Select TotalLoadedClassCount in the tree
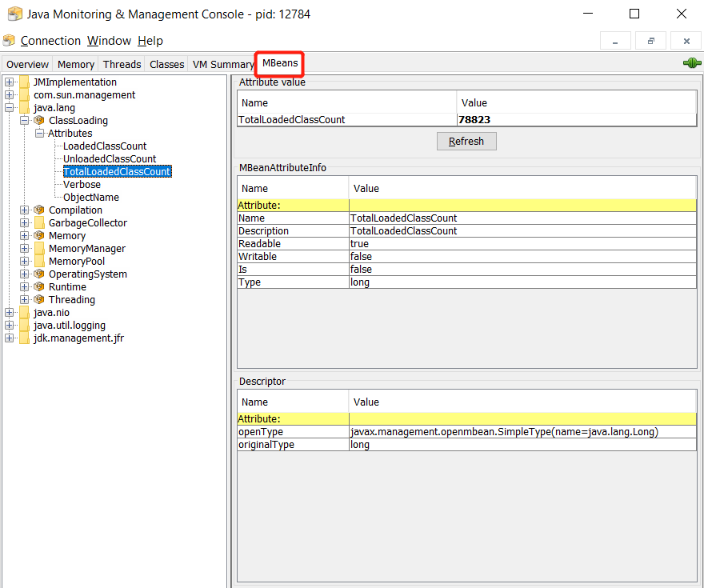The height and width of the screenshot is (588, 704). [x=117, y=171]
